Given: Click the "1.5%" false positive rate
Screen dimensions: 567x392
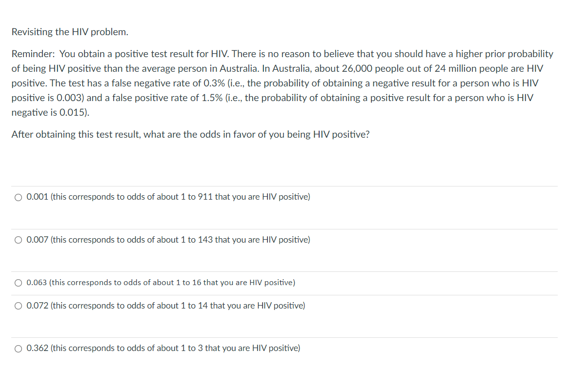Looking at the screenshot, I should [212, 98].
